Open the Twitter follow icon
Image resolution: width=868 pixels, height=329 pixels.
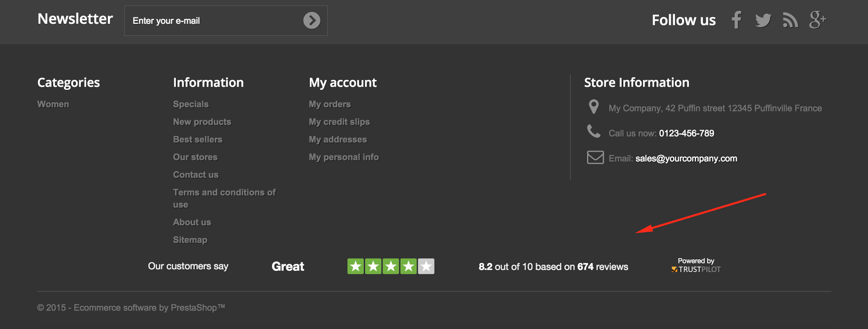coord(763,21)
